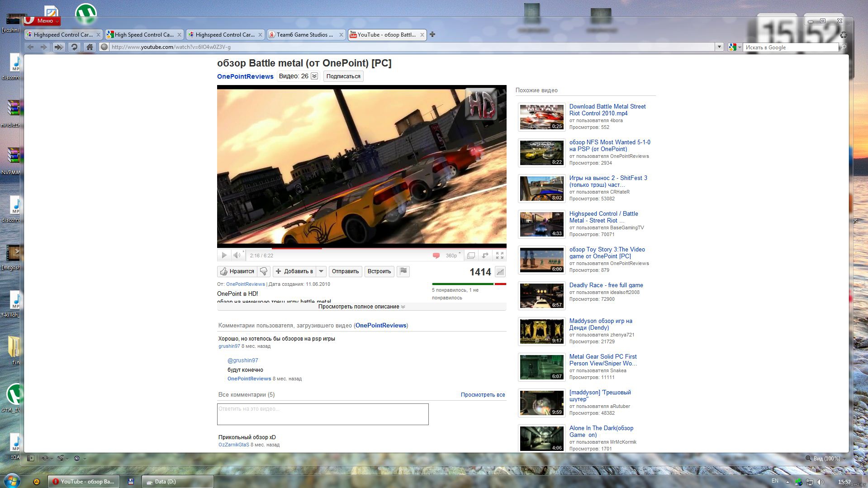
Task: Go forward with the forward arrow
Action: pyautogui.click(x=44, y=47)
